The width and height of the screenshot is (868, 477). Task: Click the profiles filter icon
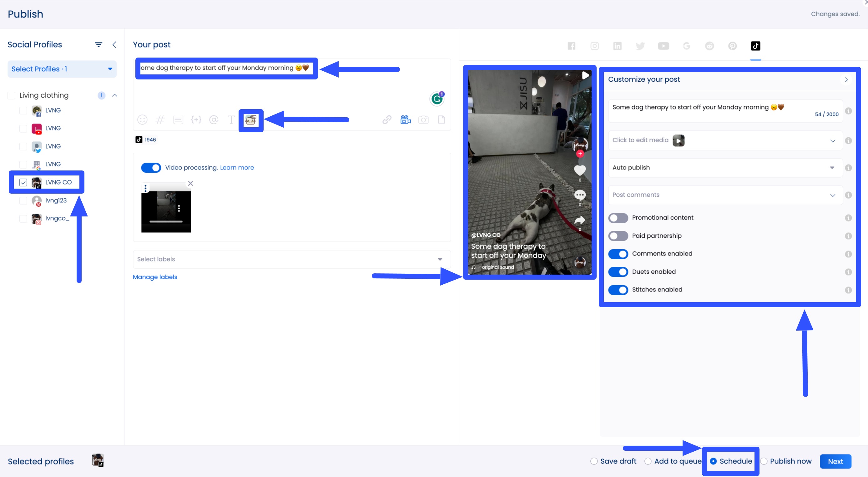98,44
